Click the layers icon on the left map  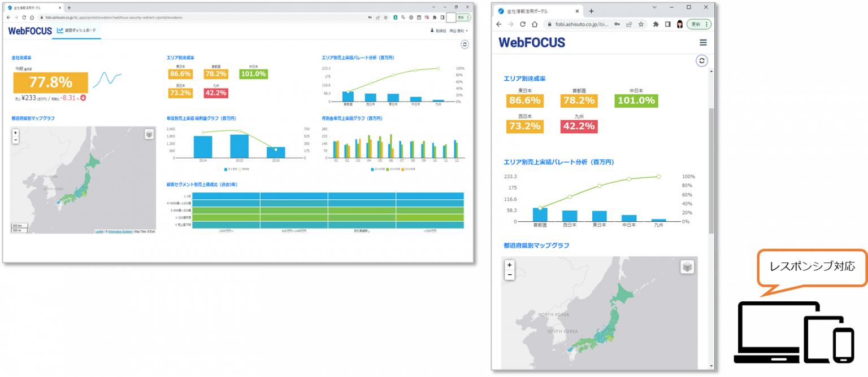coord(148,134)
